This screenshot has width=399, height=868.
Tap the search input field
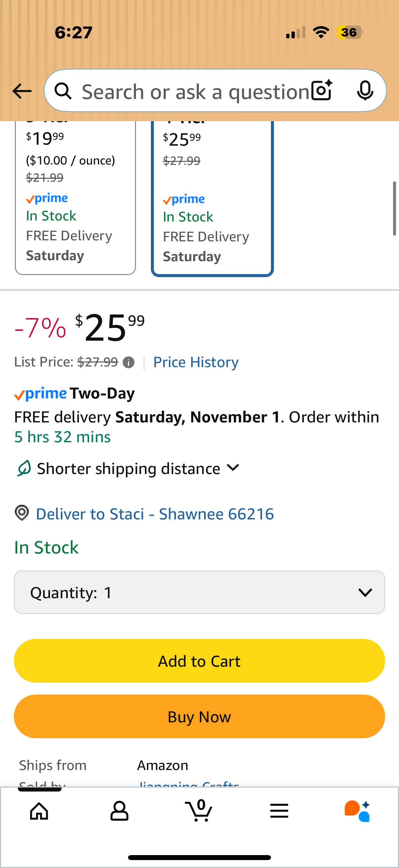coord(195,91)
